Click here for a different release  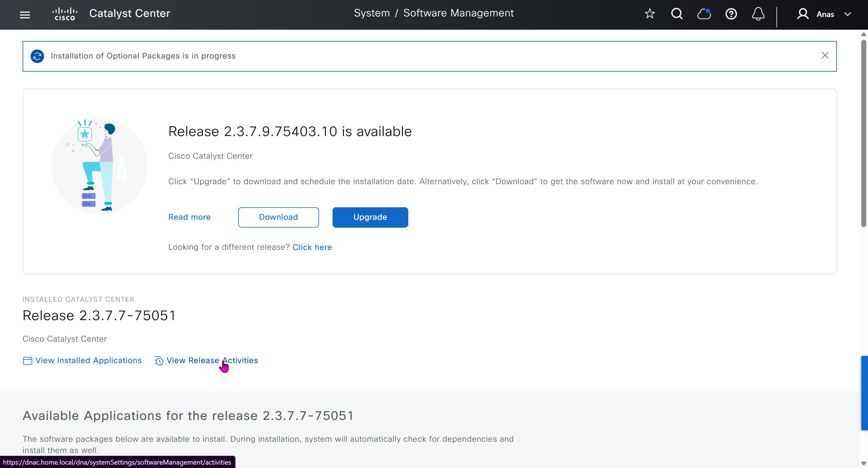coord(312,247)
